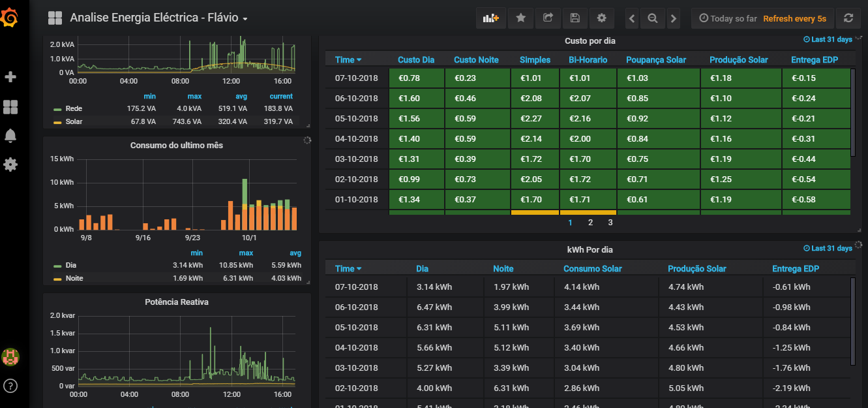Star this dashboard as favorite

click(520, 18)
